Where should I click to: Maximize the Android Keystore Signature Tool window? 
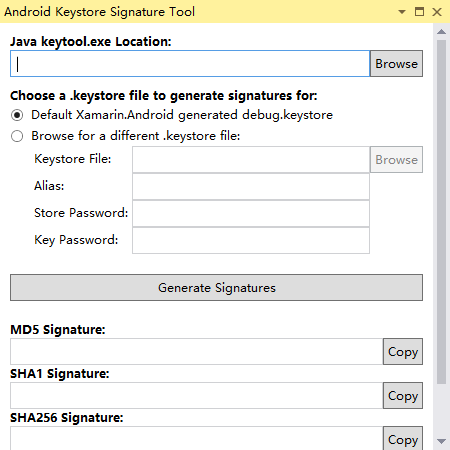click(x=419, y=12)
